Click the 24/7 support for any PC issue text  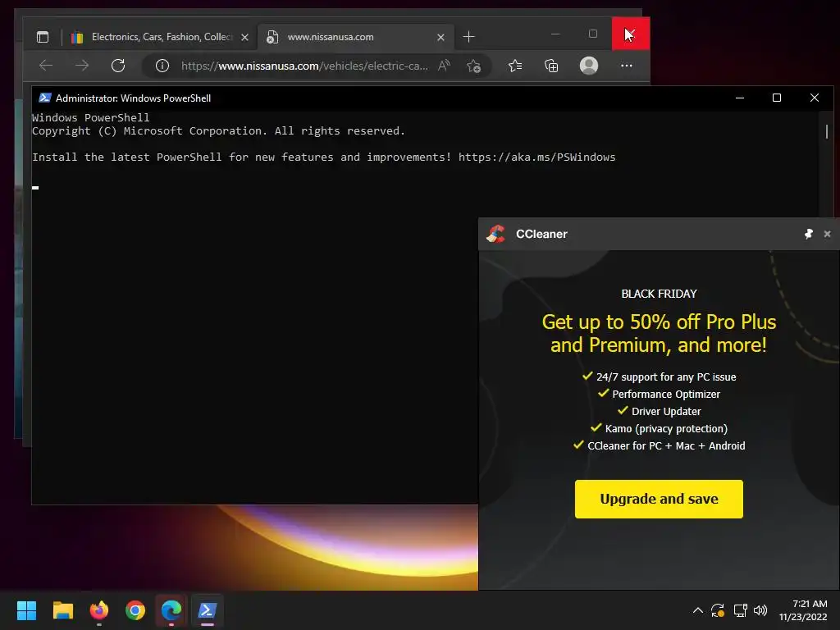tap(666, 377)
